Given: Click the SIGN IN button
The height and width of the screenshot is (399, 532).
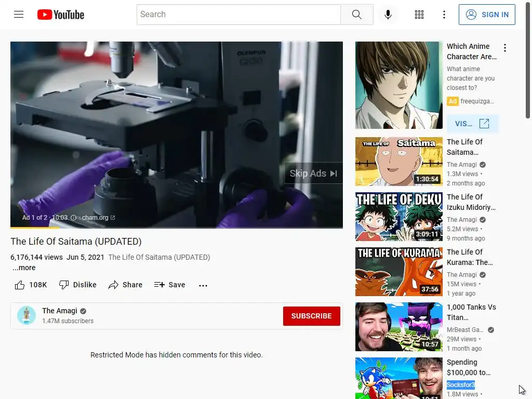Looking at the screenshot, I should pyautogui.click(x=487, y=15).
